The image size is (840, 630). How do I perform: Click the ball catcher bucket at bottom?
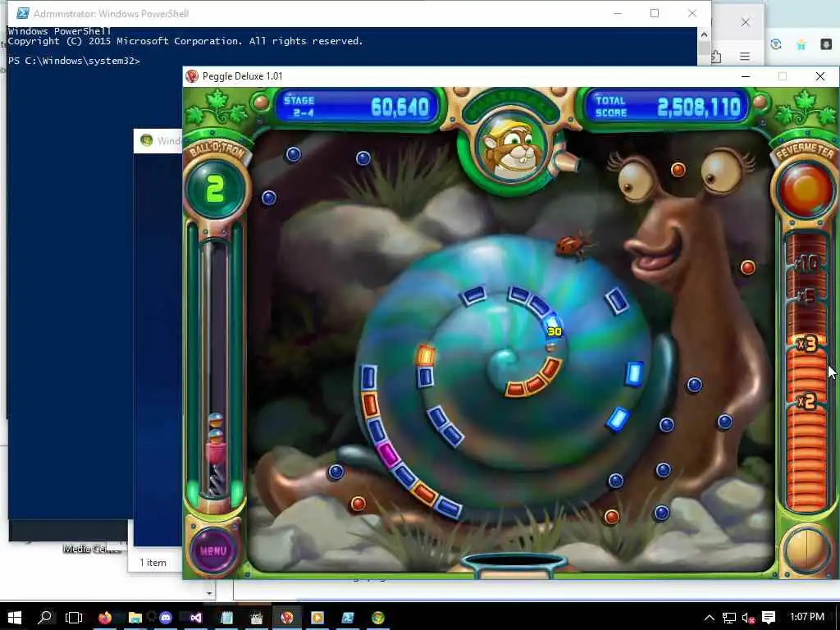tap(514, 566)
